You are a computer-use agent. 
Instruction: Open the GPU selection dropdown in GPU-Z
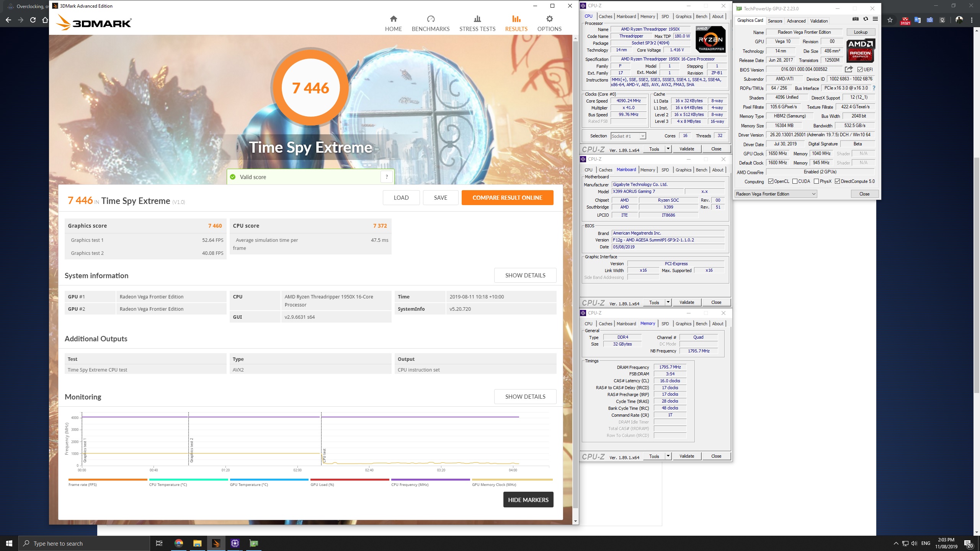pyautogui.click(x=776, y=194)
